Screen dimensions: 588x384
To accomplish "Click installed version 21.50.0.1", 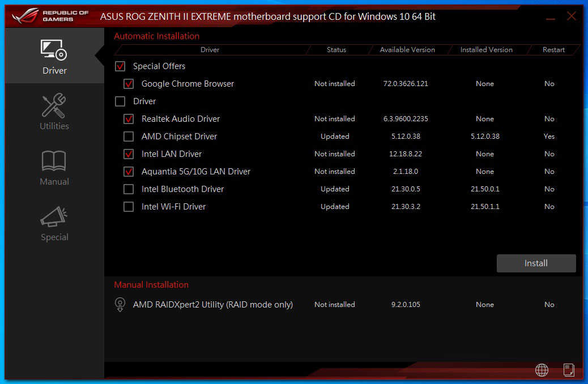I will pos(485,189).
